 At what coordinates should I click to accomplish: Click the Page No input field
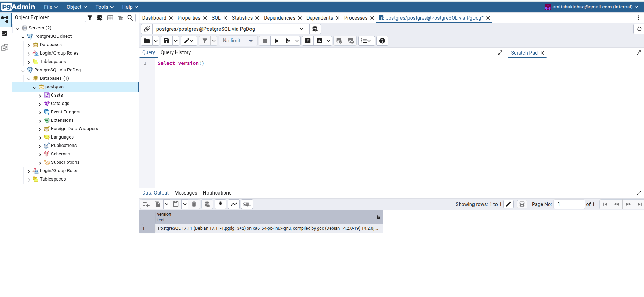click(x=569, y=204)
